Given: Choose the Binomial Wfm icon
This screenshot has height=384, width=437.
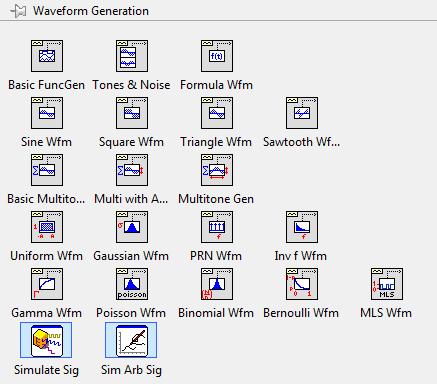Looking at the screenshot, I should tap(217, 284).
